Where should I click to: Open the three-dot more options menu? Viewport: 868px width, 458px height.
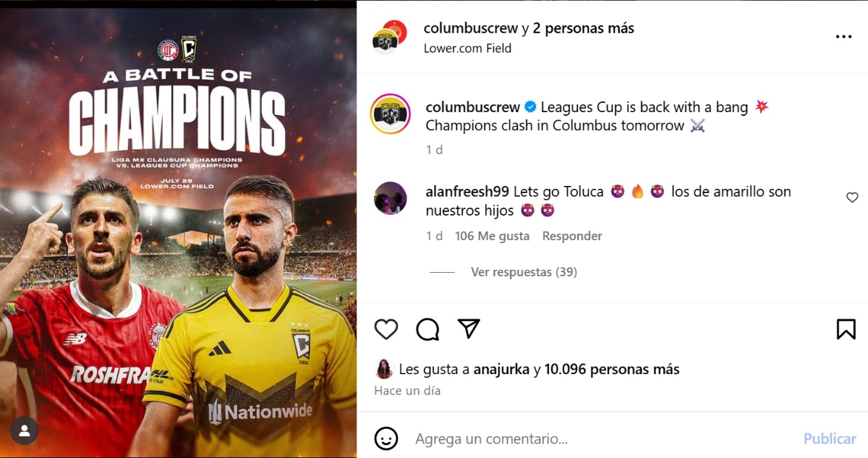pos(843,37)
